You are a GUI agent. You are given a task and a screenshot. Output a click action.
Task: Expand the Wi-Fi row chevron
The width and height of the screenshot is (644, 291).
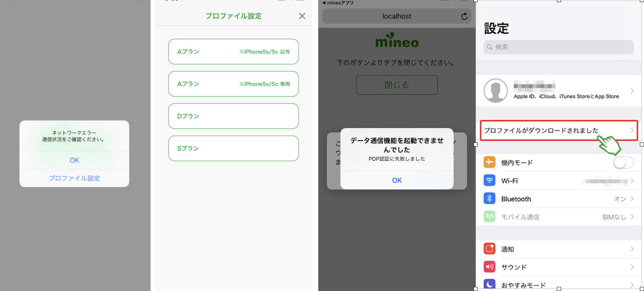(632, 180)
